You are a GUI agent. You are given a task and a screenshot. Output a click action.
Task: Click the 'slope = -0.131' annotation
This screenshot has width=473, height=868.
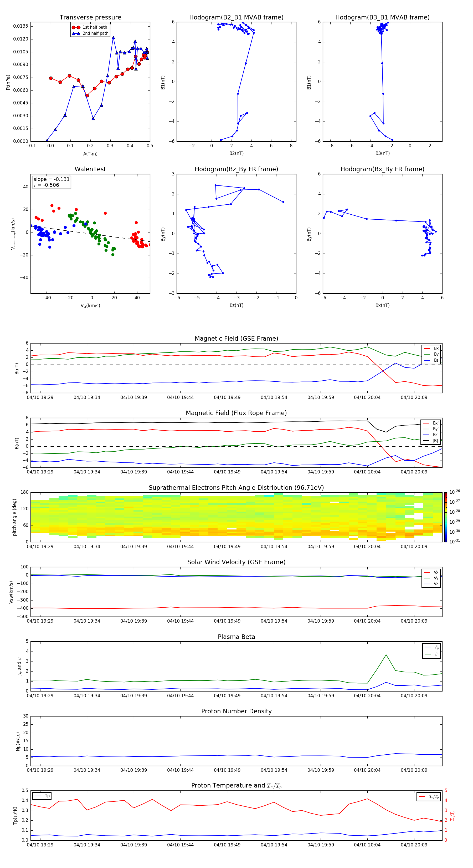[x=52, y=179]
